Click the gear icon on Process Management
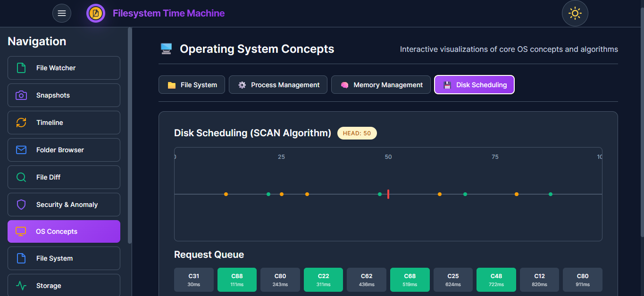This screenshot has height=296, width=644. coord(242,84)
